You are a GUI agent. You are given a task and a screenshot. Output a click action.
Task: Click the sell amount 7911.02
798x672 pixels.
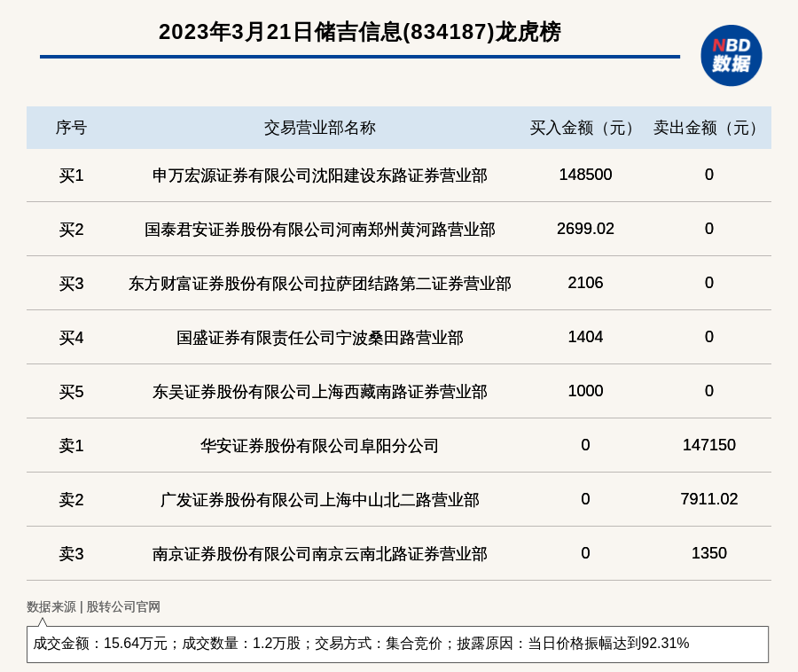709,498
